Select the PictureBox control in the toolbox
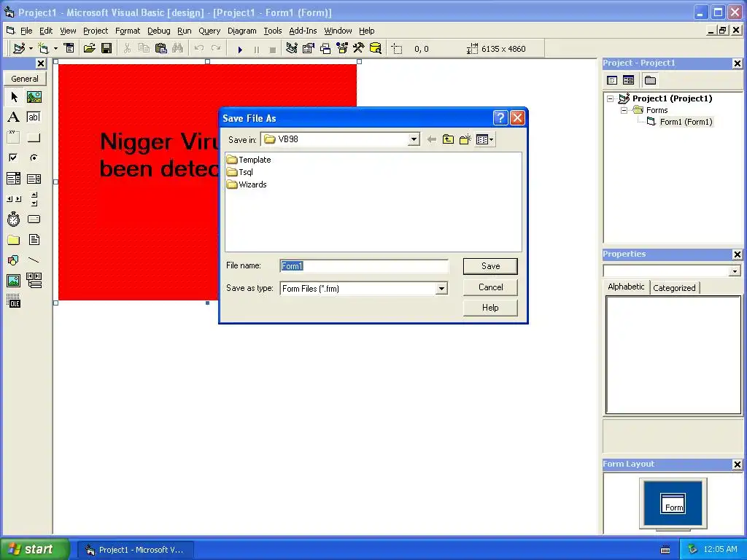 34,97
